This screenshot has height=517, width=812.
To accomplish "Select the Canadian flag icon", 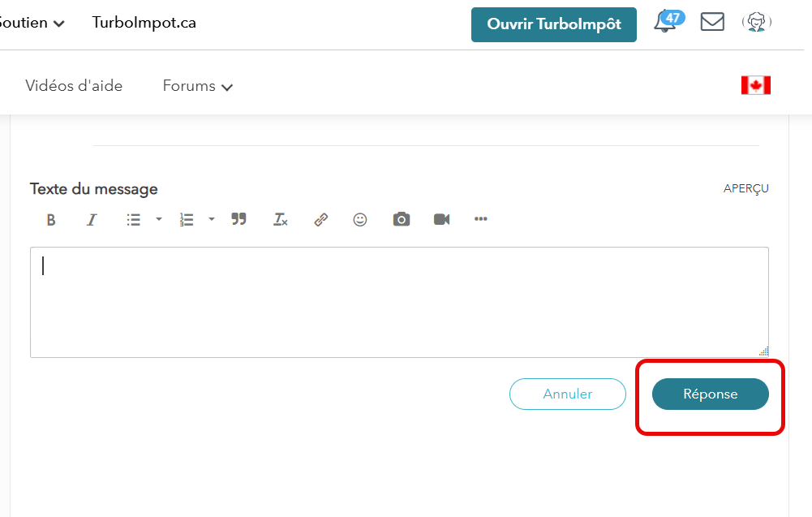I will (755, 85).
